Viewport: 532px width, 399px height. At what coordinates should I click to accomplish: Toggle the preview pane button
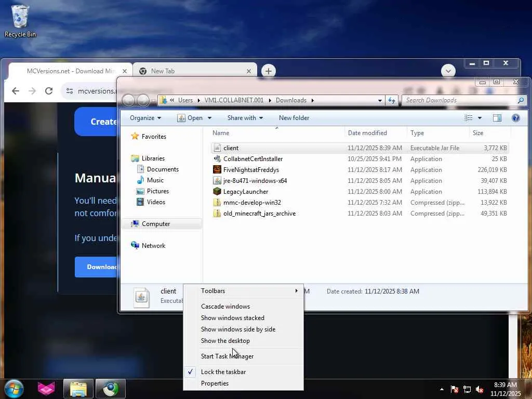coord(497,118)
